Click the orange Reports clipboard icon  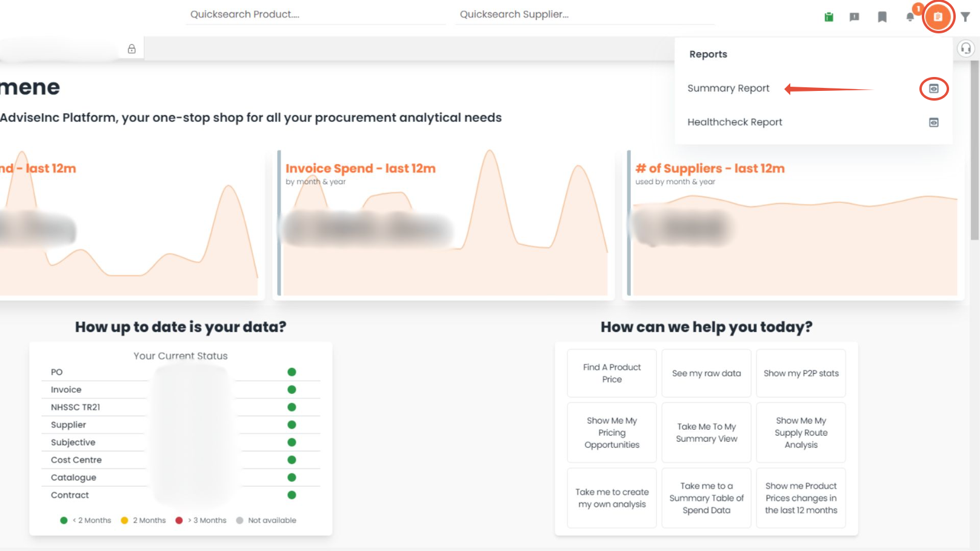click(x=938, y=17)
